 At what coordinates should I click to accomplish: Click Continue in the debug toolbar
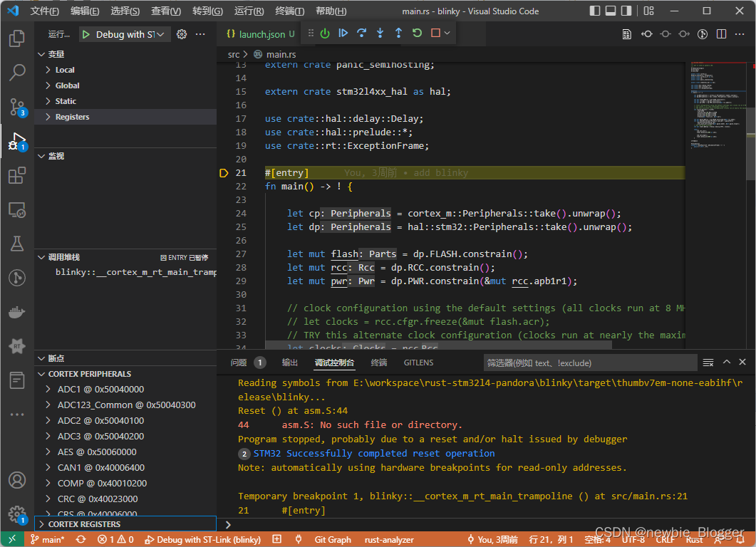343,33
